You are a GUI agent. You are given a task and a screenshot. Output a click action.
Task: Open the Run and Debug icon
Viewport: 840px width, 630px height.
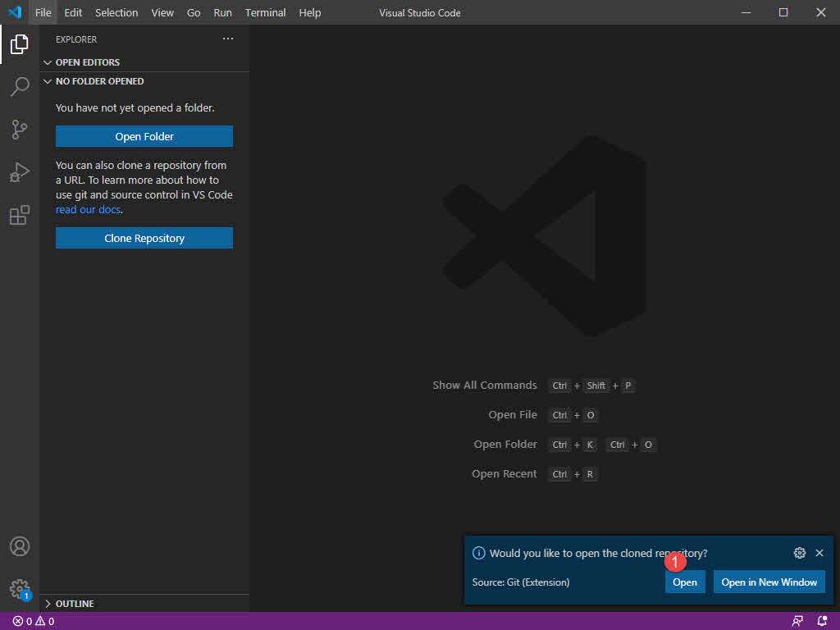pyautogui.click(x=19, y=172)
